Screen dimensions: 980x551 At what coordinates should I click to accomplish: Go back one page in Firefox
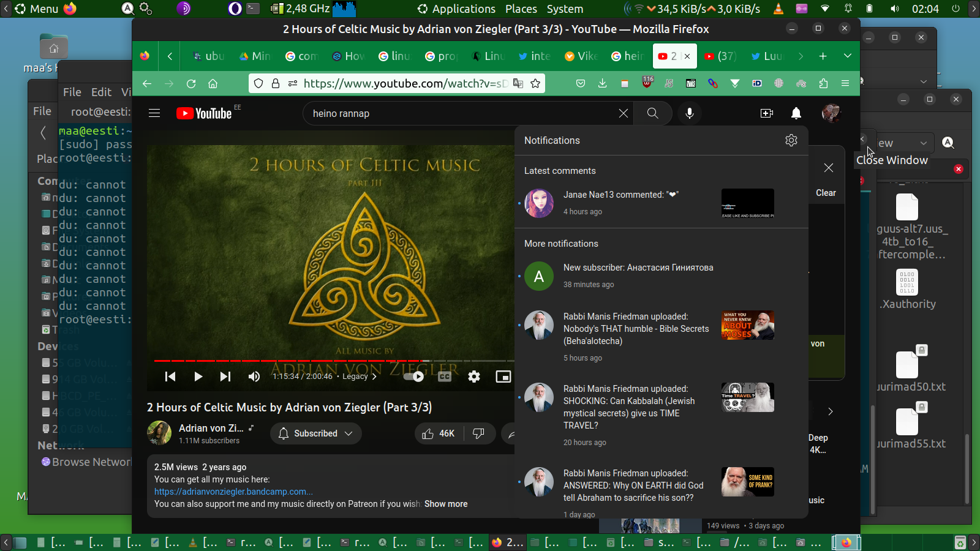point(147,84)
